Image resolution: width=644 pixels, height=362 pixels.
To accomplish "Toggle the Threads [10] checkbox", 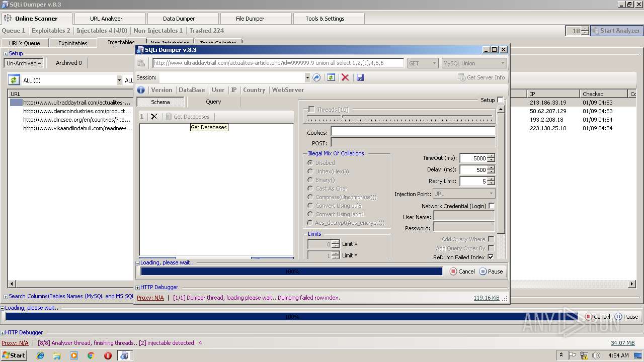I will 311,110.
